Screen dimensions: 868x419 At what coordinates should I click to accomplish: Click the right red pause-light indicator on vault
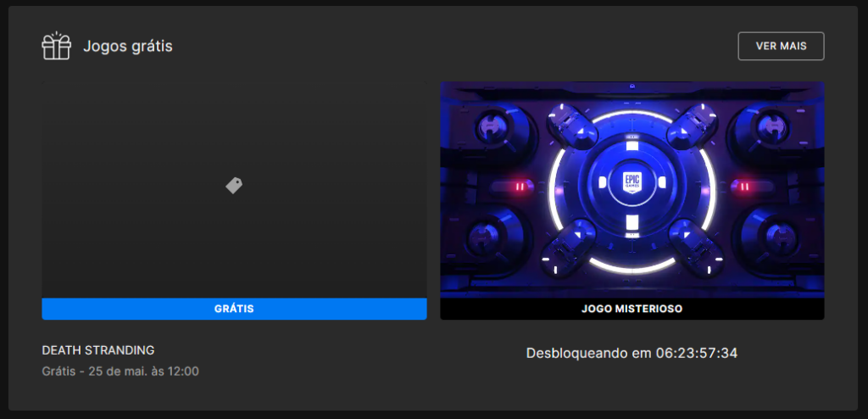[744, 187]
